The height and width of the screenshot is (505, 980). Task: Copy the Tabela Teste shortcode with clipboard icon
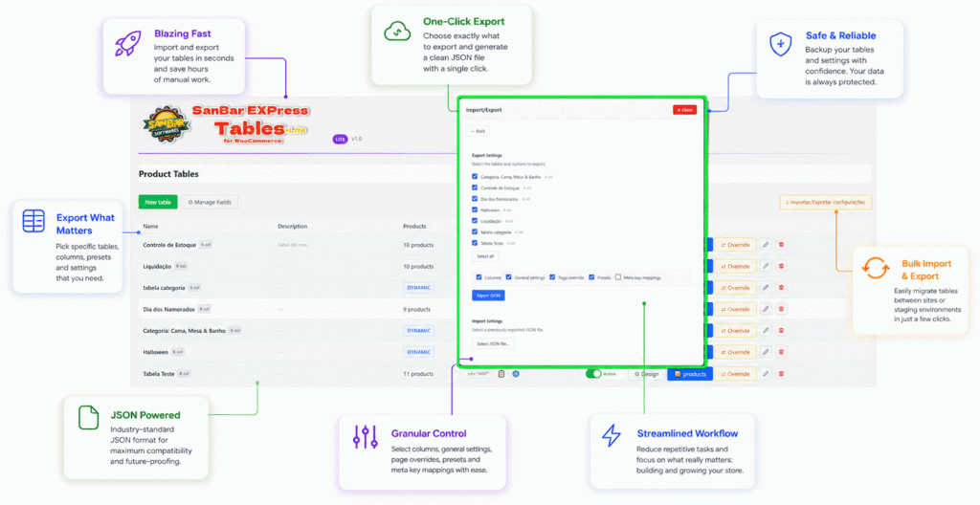(501, 374)
